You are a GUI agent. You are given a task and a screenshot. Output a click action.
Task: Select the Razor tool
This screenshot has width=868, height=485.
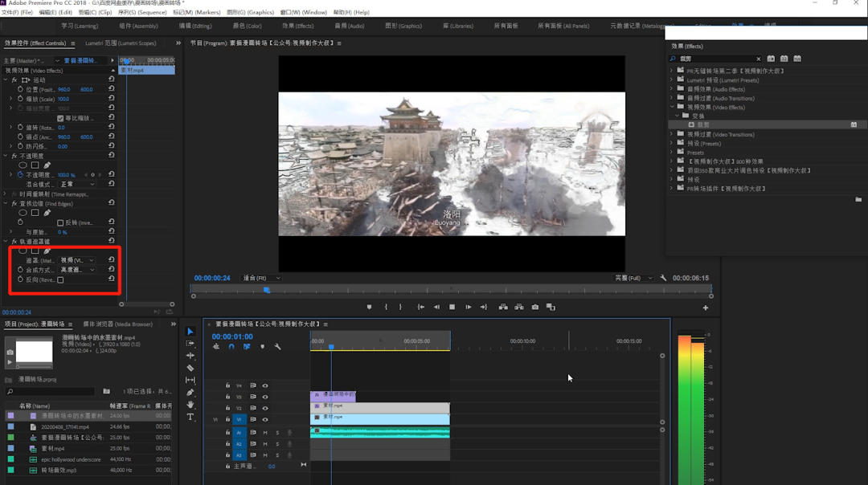tap(190, 368)
